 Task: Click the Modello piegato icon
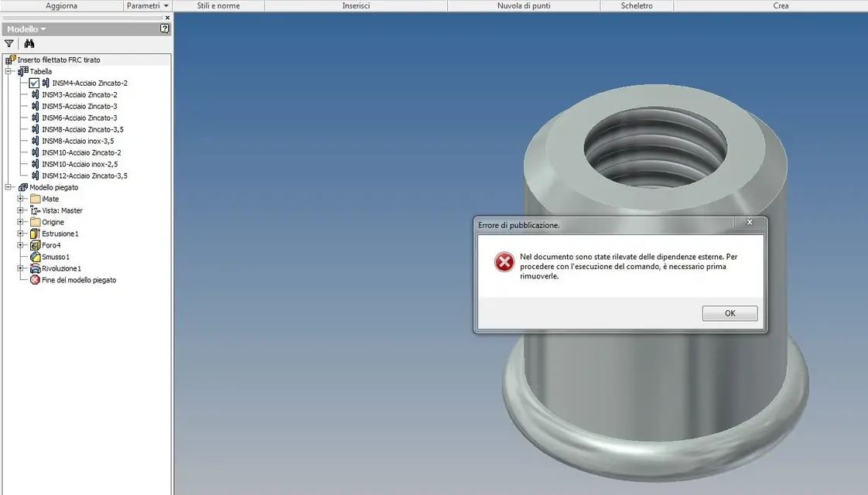pyautogui.click(x=23, y=188)
